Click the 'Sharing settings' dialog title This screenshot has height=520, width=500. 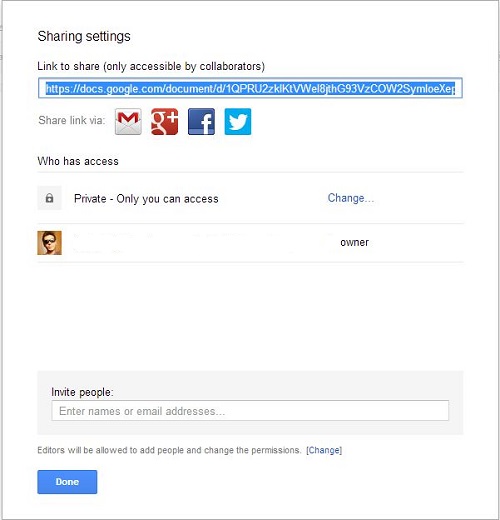(84, 36)
